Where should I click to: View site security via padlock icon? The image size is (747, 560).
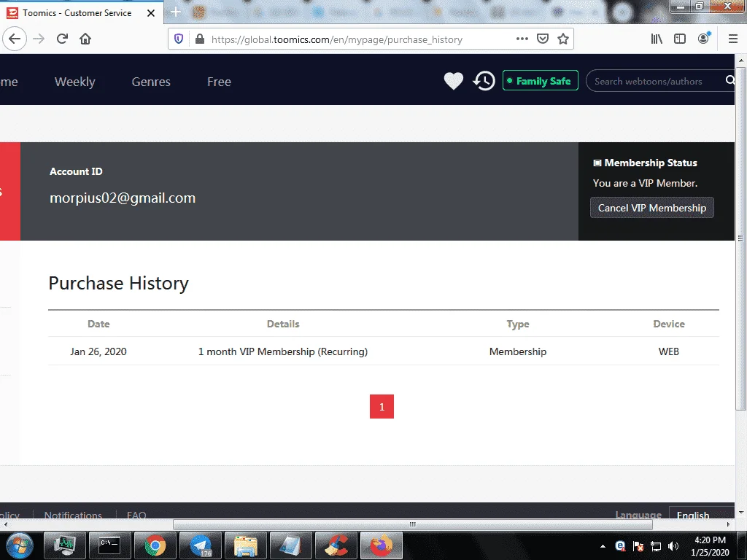point(200,39)
